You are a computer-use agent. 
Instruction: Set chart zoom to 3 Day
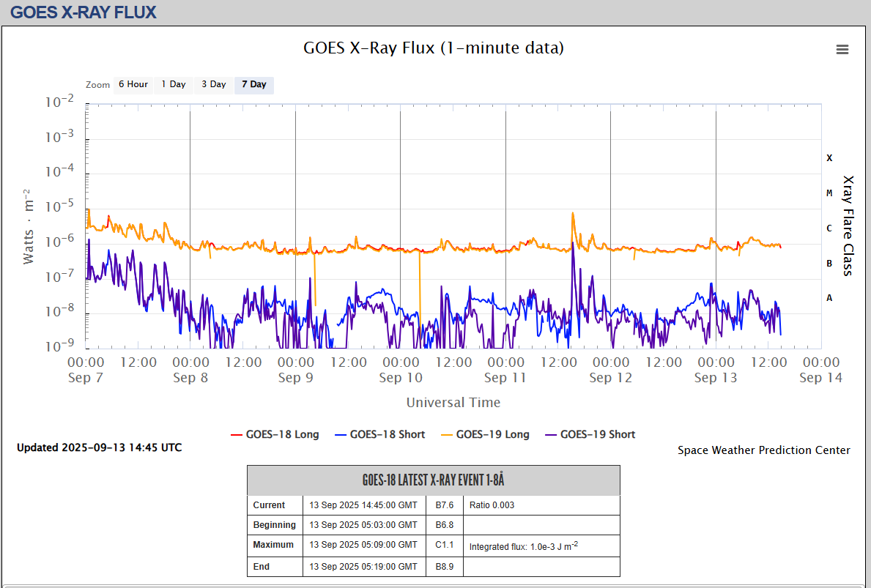pos(214,85)
